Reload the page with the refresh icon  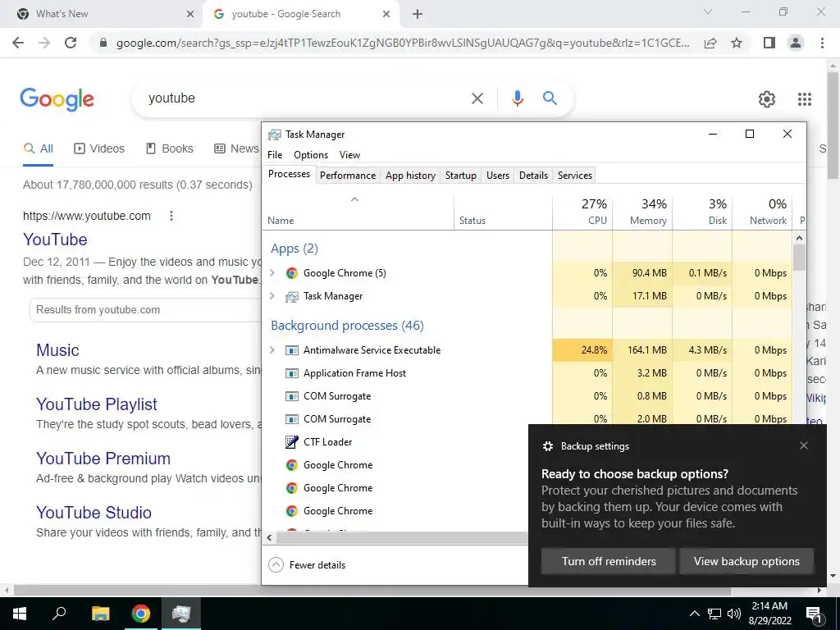click(71, 43)
